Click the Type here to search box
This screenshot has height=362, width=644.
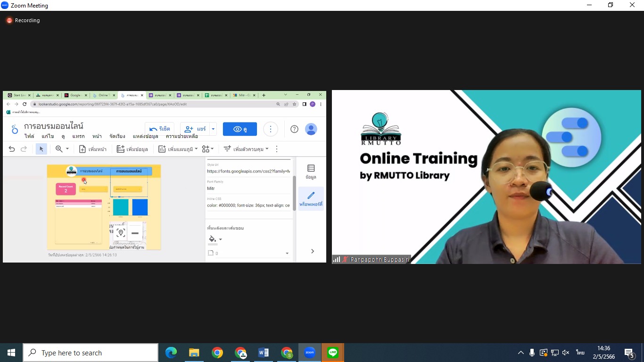[x=91, y=353]
